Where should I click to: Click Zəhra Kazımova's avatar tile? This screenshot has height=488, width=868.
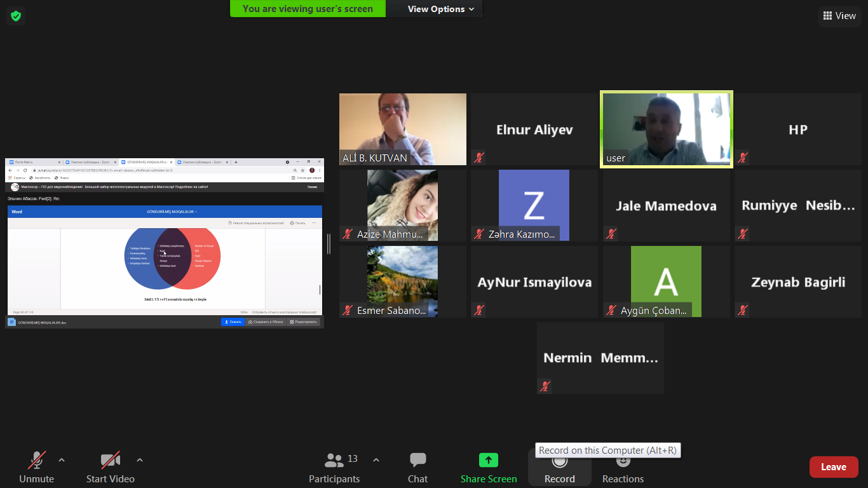coord(534,205)
